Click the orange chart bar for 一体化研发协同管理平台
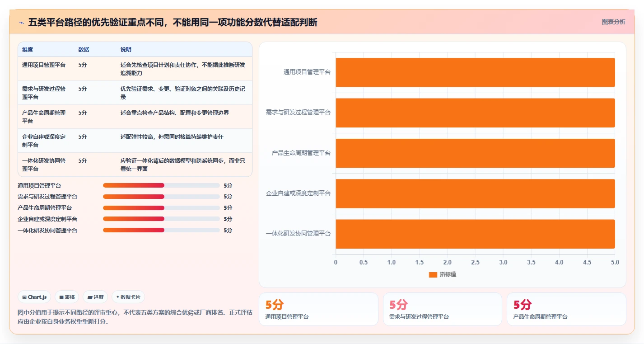Screen dimensions: 644x344 475,234
